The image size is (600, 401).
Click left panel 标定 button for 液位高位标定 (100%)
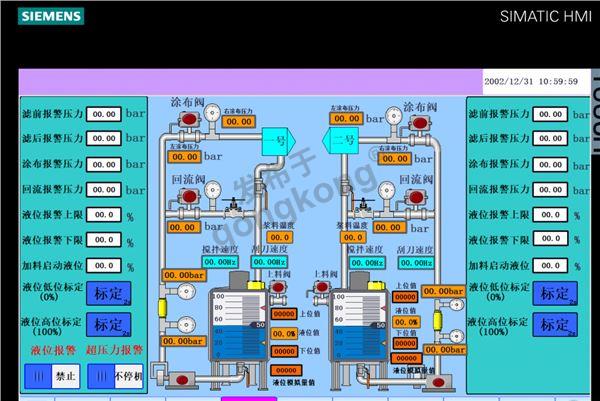[109, 324]
